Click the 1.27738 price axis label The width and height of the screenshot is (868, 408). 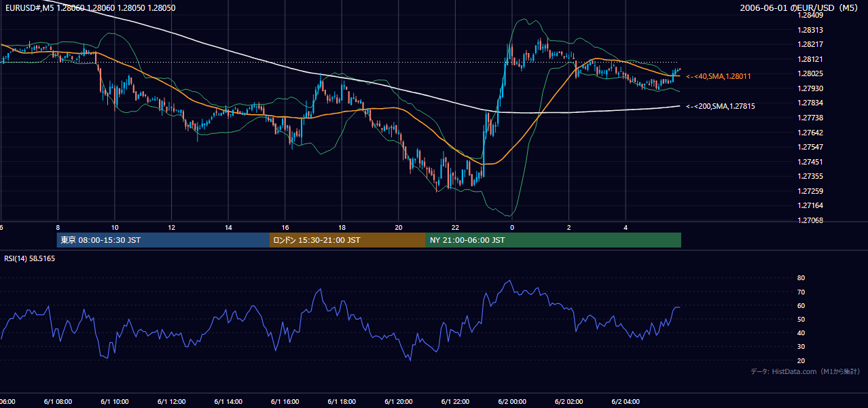(x=810, y=118)
